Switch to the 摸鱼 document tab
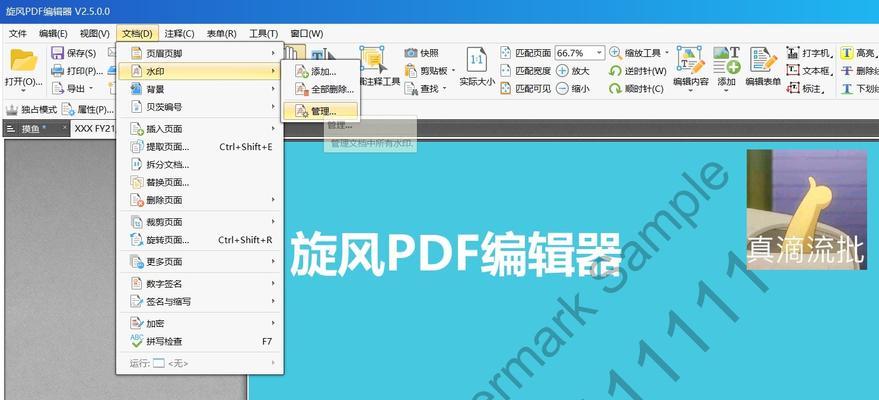Screen dimensions: 879x400 (36, 129)
